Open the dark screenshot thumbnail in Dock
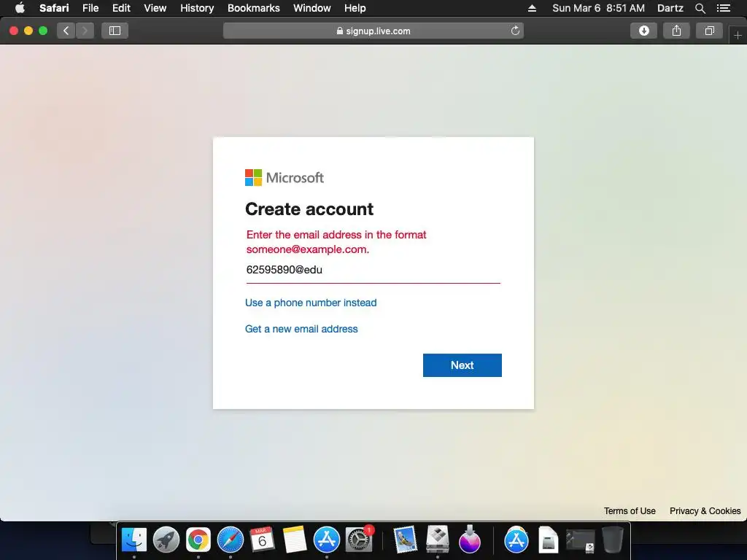The height and width of the screenshot is (560, 747). coord(580,541)
